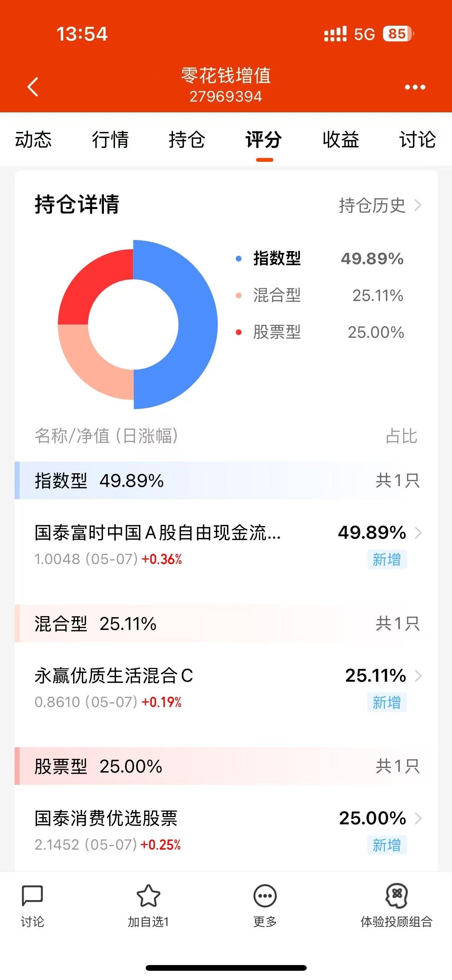This screenshot has height=980, width=452.
Task: Tap the battery indicator in status bar
Action: tap(399, 34)
